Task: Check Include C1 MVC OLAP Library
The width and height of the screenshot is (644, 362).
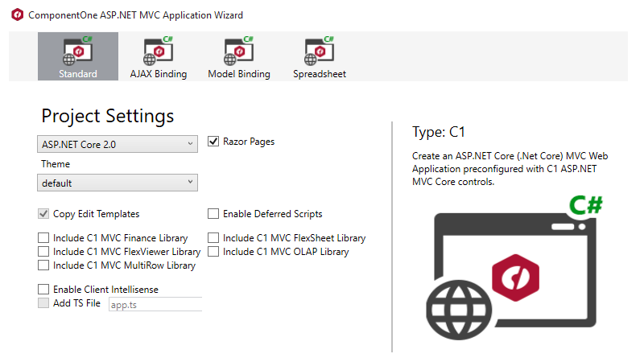Action: [x=213, y=251]
